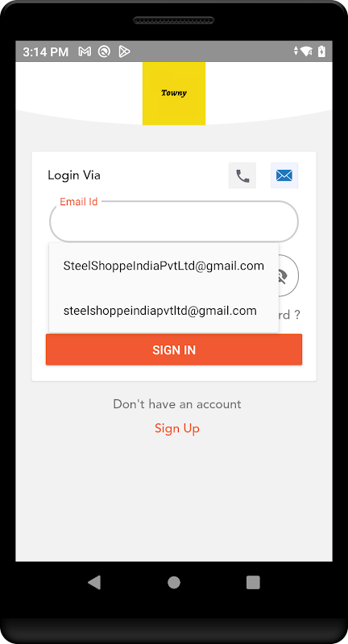The height and width of the screenshot is (644, 348).
Task: Tap the Android home circle button
Action: tap(174, 582)
